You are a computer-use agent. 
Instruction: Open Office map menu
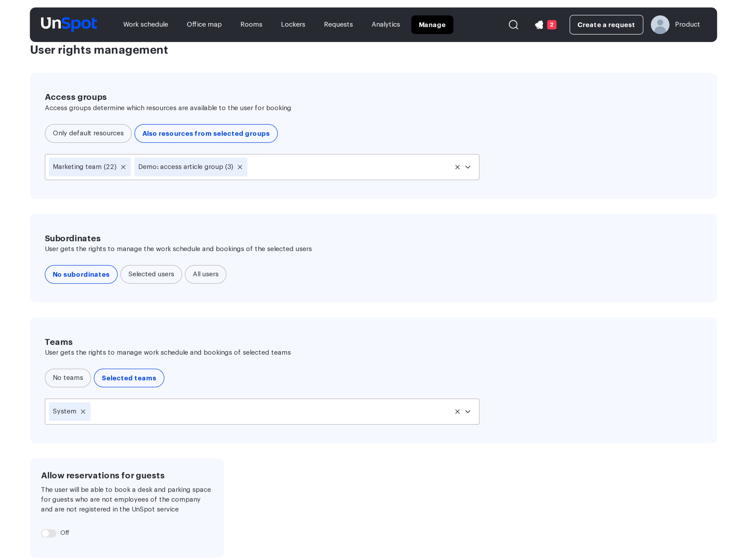[x=204, y=24]
